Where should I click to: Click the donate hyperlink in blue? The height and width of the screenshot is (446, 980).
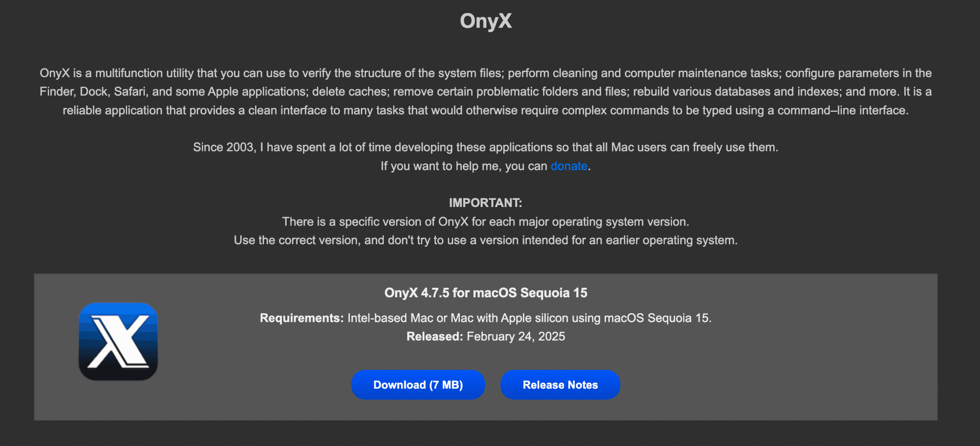coord(568,166)
